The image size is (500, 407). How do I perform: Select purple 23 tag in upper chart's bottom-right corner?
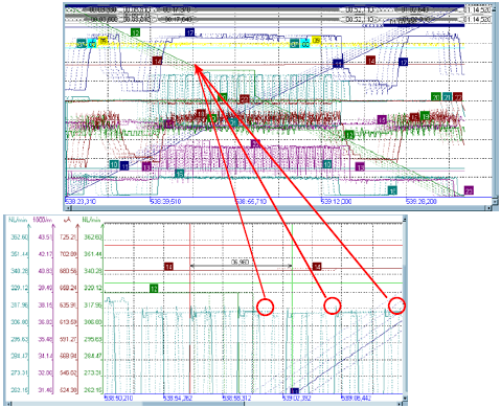469,190
